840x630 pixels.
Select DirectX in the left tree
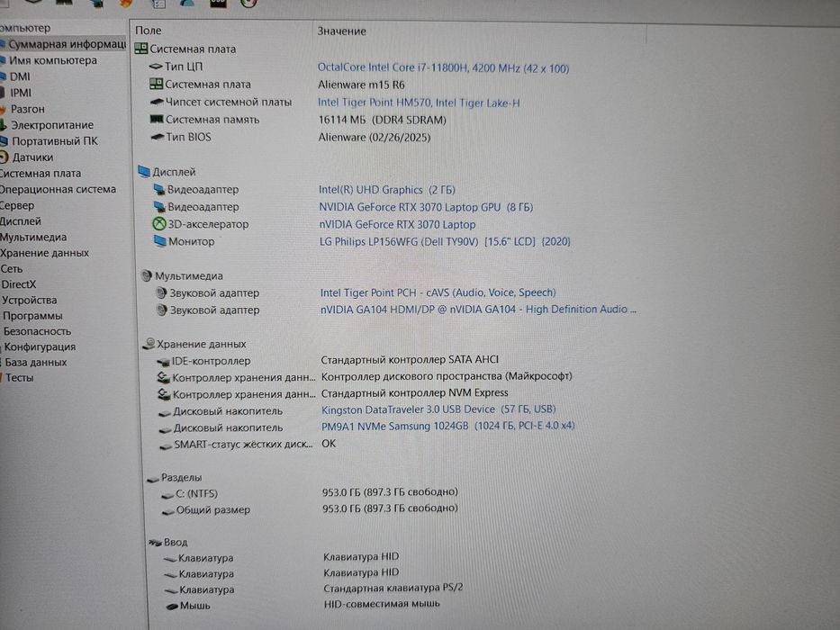click(x=18, y=284)
